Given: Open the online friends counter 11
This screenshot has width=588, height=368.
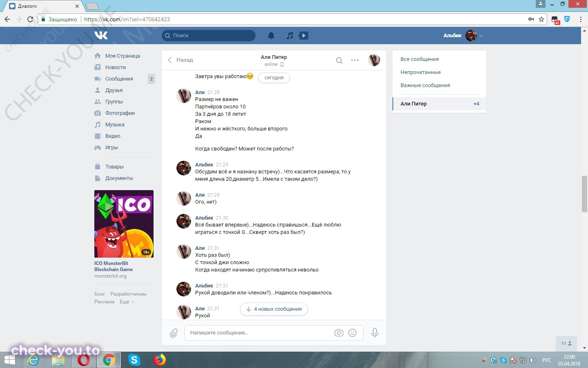Looking at the screenshot, I should tap(566, 343).
